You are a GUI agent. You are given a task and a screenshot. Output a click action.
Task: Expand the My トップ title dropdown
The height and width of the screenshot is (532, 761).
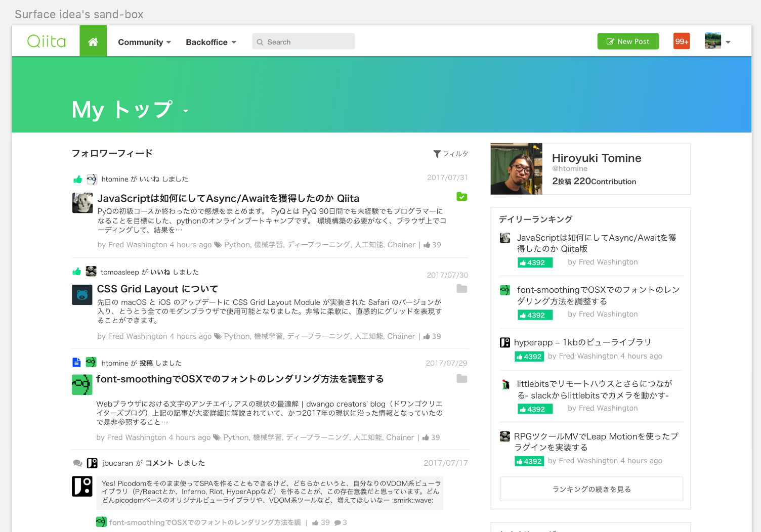186,111
